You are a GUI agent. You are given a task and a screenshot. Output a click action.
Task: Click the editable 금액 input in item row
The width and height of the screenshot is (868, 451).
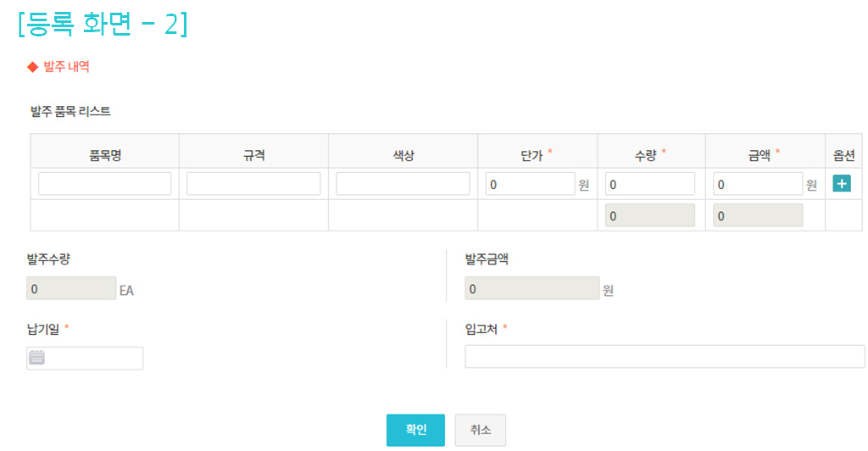click(x=758, y=184)
